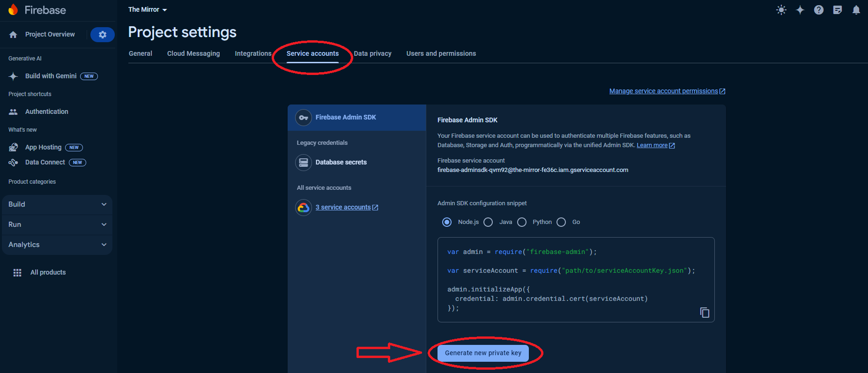Click the Database secrets icon
This screenshot has width=868, height=373.
304,163
